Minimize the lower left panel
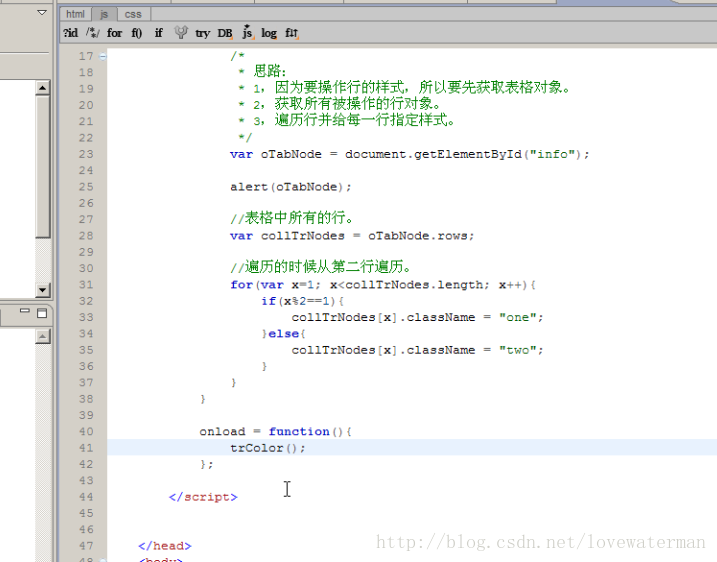This screenshot has width=717, height=562. (x=25, y=311)
